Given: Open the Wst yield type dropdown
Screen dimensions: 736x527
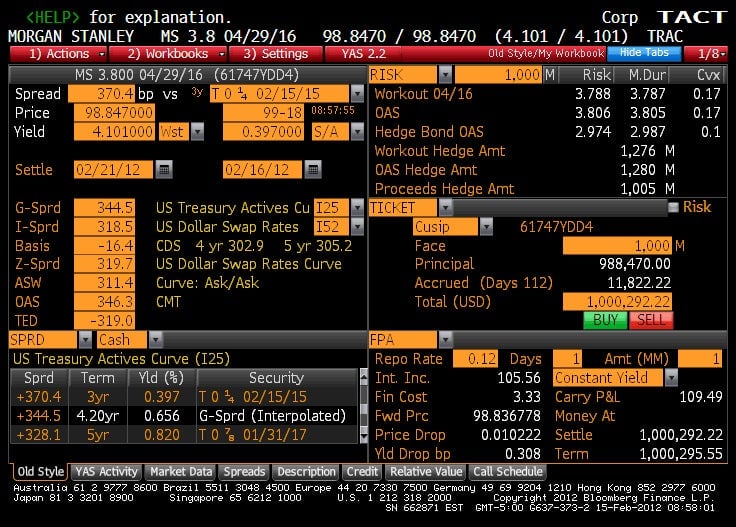Looking at the screenshot, I should click(x=197, y=131).
